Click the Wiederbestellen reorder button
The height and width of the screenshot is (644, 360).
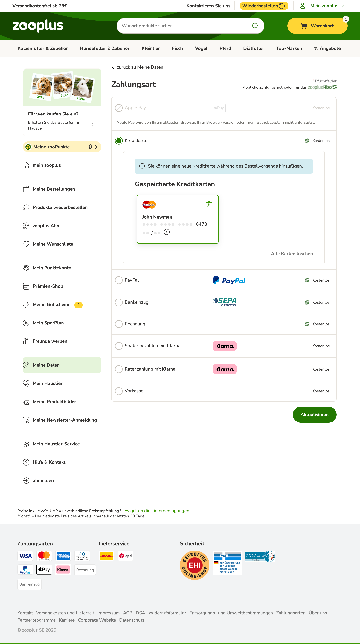point(263,6)
